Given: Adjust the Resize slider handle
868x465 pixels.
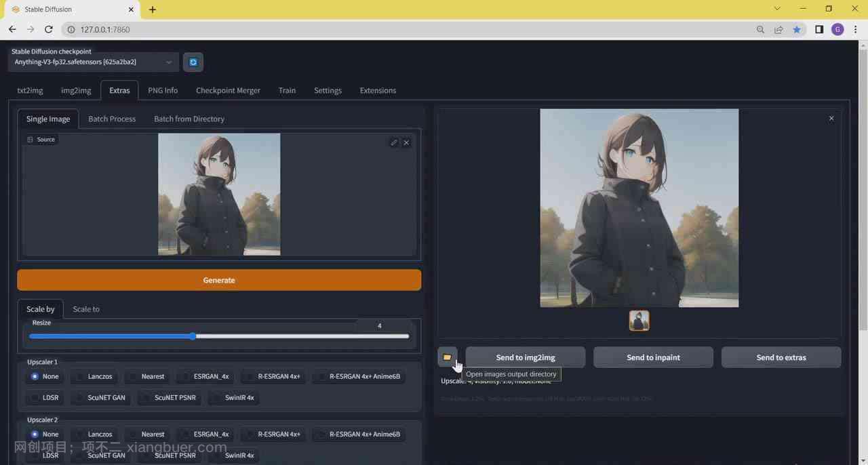Looking at the screenshot, I should point(193,336).
